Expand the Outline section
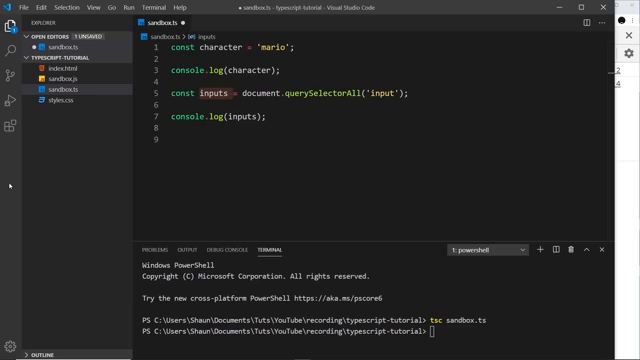 [27, 355]
